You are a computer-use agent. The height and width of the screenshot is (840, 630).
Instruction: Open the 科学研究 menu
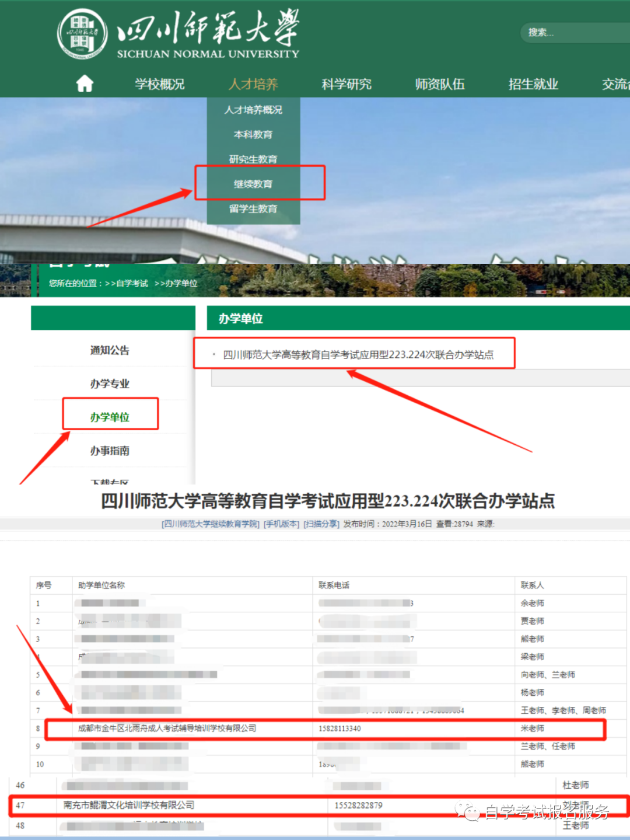[x=346, y=84]
